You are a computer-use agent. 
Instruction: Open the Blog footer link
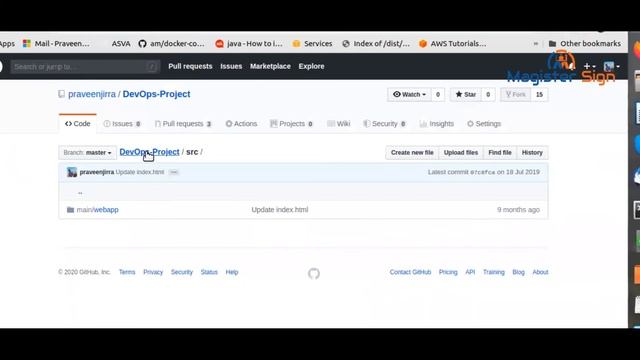pos(518,272)
